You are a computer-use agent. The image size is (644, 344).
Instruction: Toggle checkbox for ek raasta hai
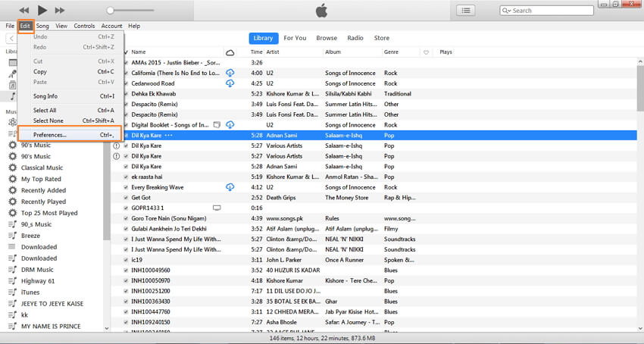[126, 177]
